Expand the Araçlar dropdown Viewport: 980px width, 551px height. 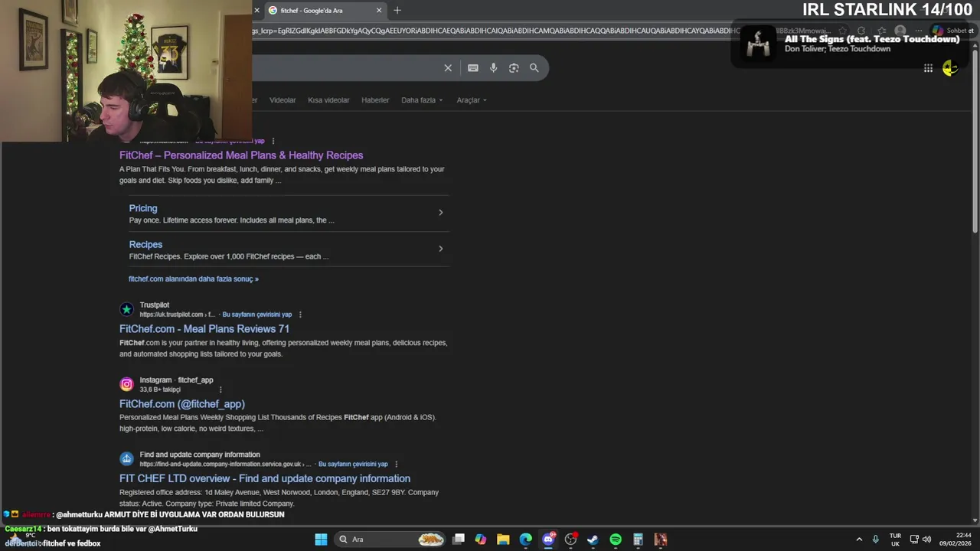click(472, 100)
